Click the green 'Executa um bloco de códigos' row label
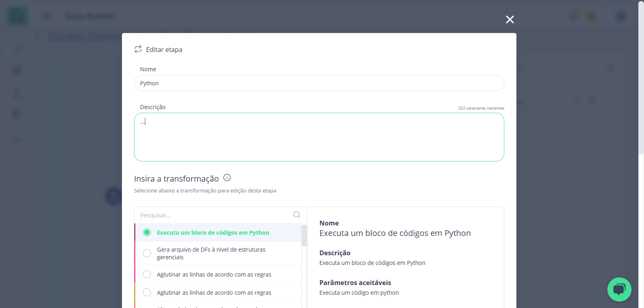 (x=213, y=233)
